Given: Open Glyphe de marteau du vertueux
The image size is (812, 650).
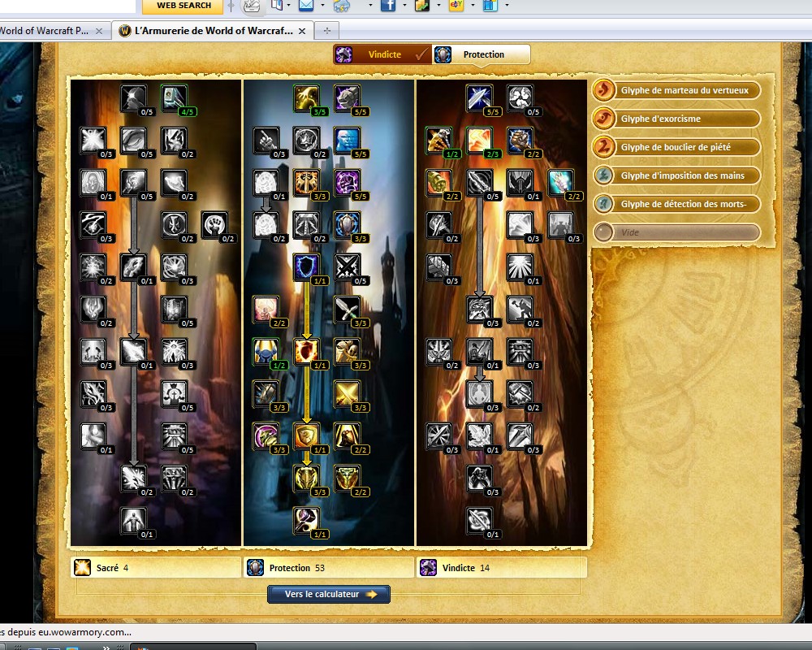Looking at the screenshot, I should click(676, 90).
